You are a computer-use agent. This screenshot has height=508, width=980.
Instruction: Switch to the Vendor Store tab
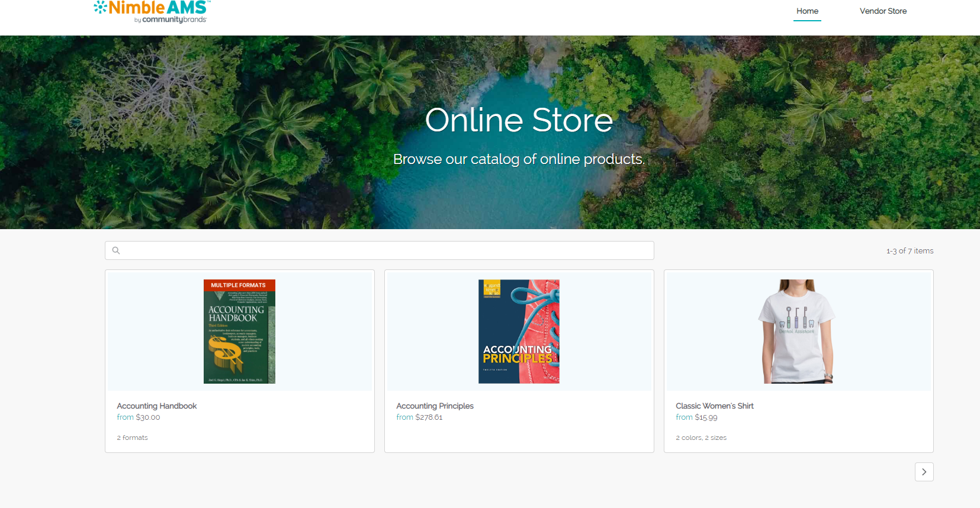click(x=883, y=11)
